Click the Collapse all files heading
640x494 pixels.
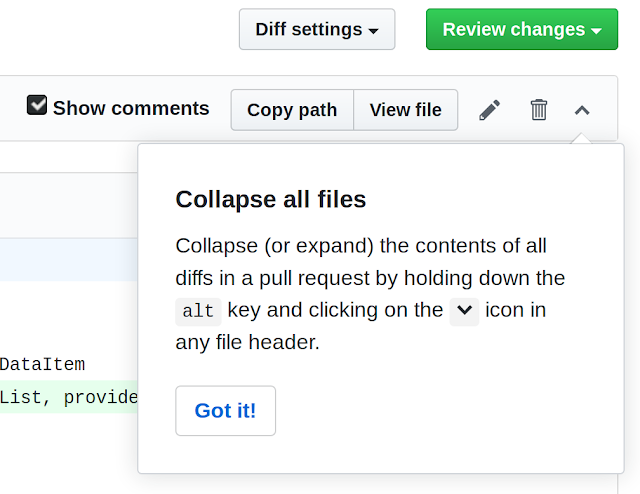pyautogui.click(x=271, y=200)
